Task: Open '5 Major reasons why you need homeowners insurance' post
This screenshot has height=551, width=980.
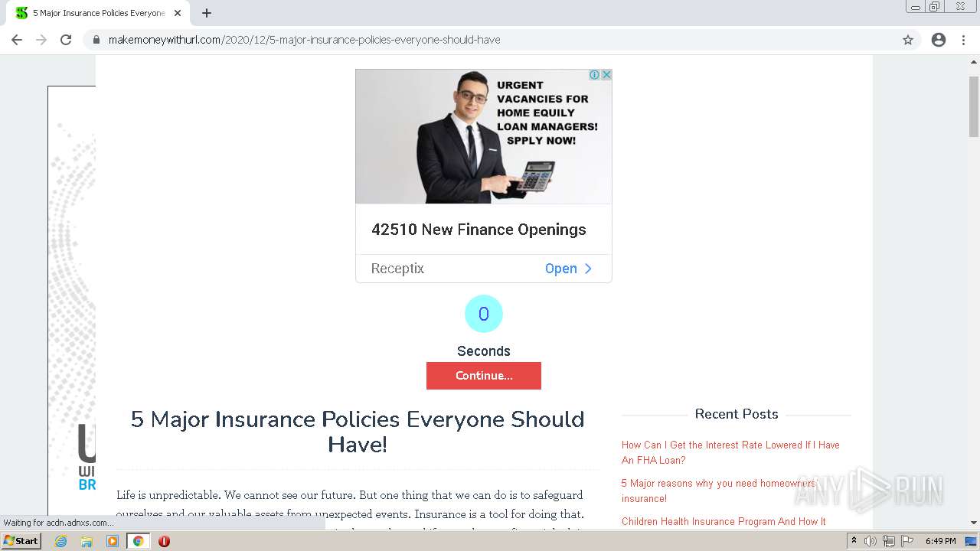Action: coord(720,491)
